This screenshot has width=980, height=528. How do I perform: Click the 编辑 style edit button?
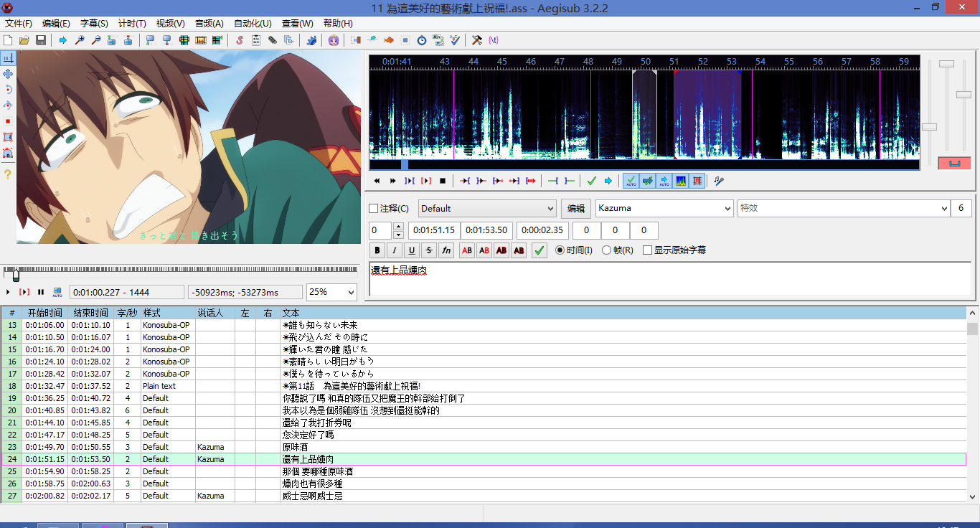(576, 209)
